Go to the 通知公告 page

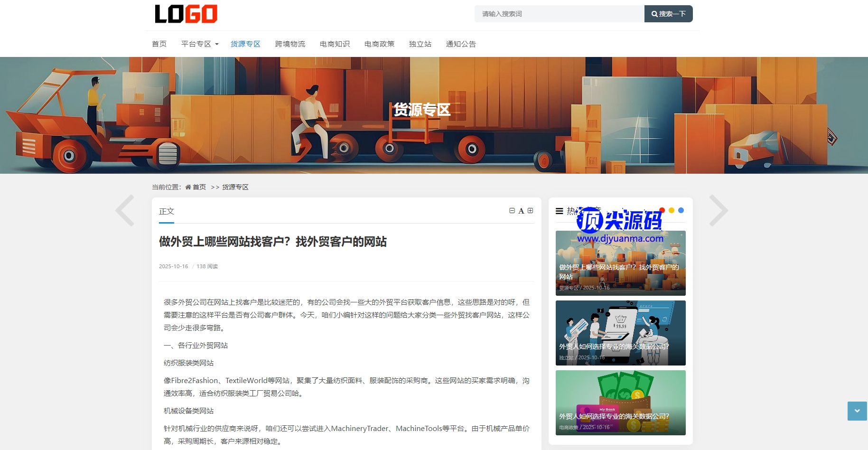click(461, 44)
